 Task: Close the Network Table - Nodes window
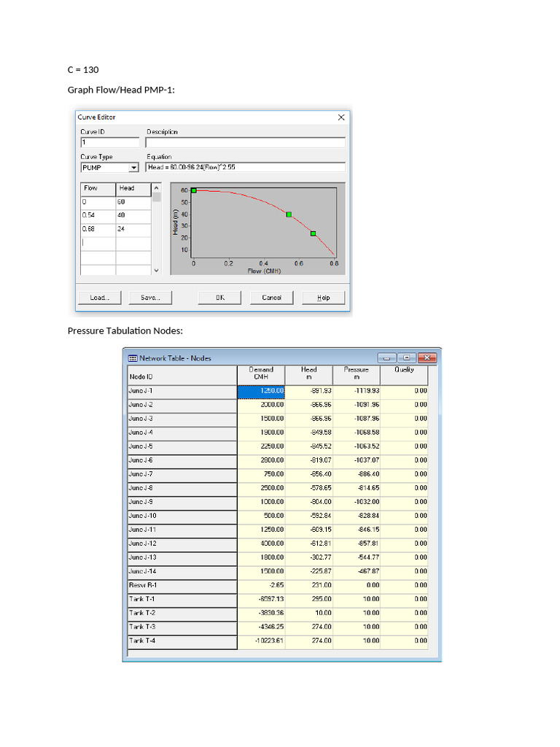[x=428, y=358]
